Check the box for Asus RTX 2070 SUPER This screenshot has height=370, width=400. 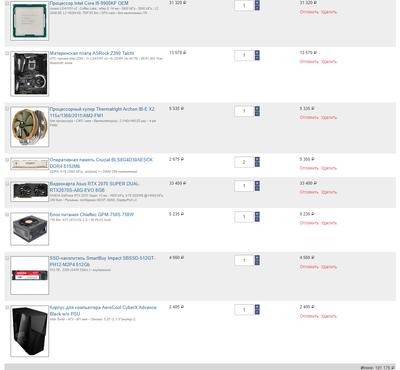[7, 184]
